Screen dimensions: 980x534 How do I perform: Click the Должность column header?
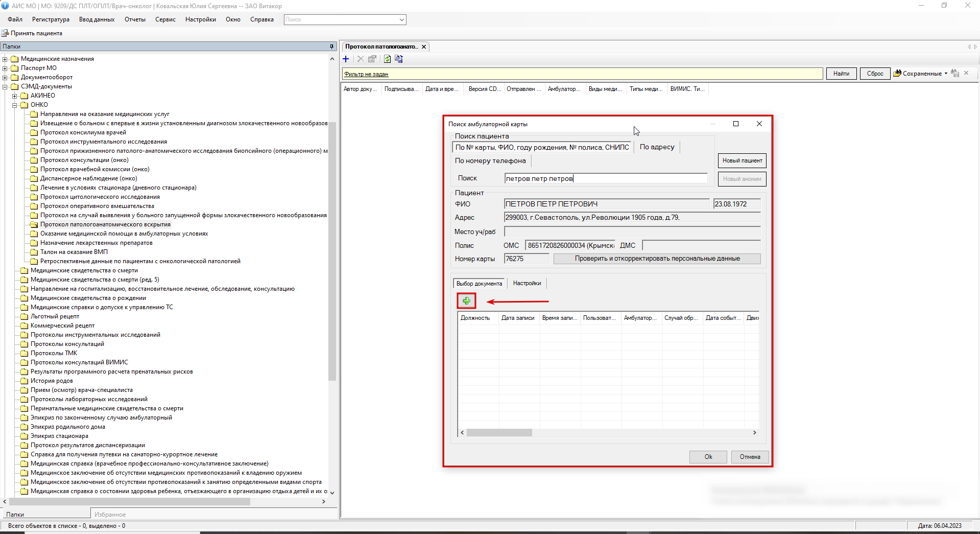click(478, 318)
